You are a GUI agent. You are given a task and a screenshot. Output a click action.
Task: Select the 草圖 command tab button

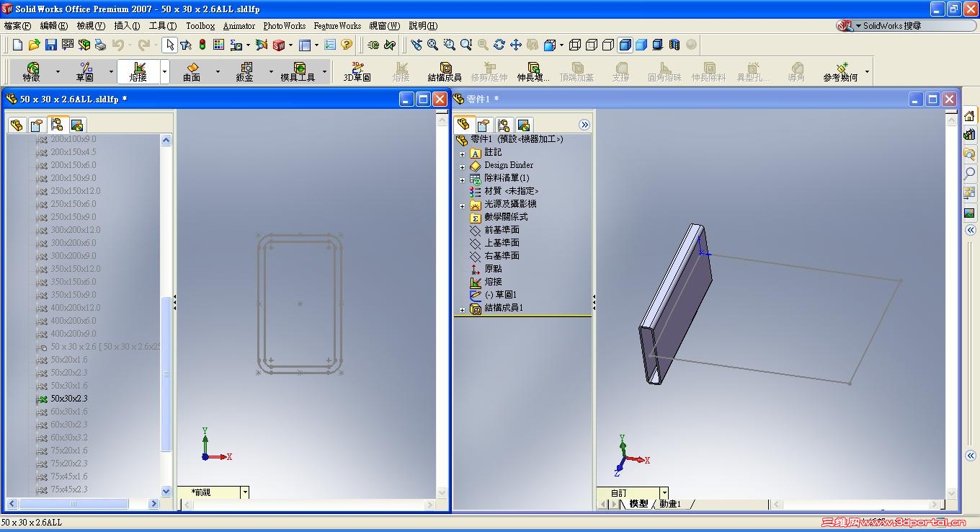85,72
